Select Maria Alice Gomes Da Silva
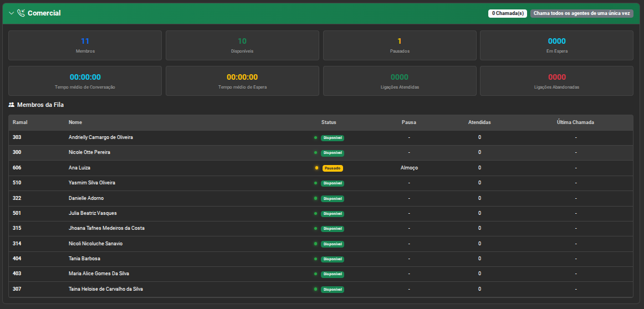 [x=99, y=274]
